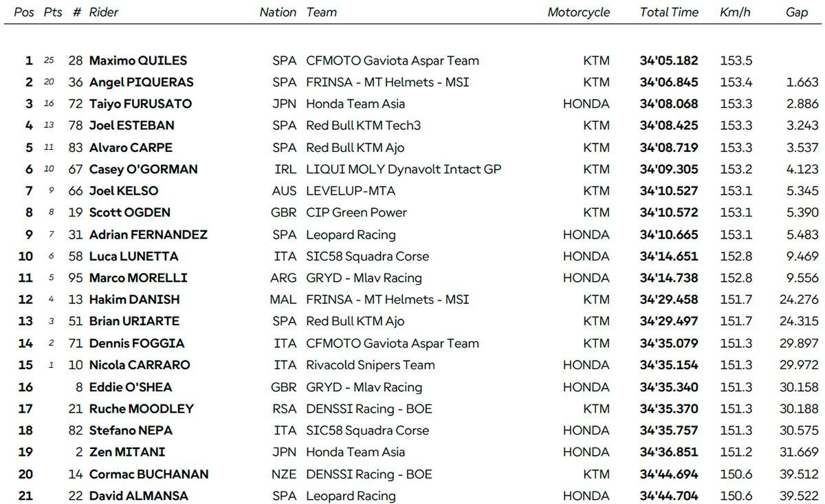Viewport: 825px width, 504px height.
Task: Click the Total Time column header
Action: pos(668,12)
